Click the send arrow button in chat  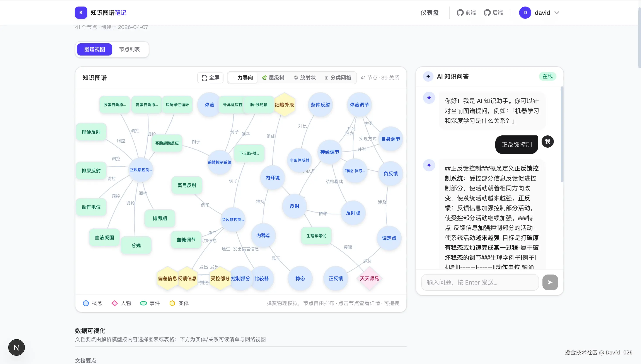coord(550,282)
